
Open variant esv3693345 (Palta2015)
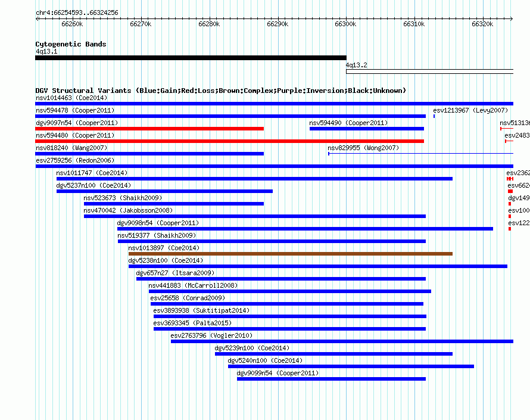pyautogui.click(x=192, y=323)
